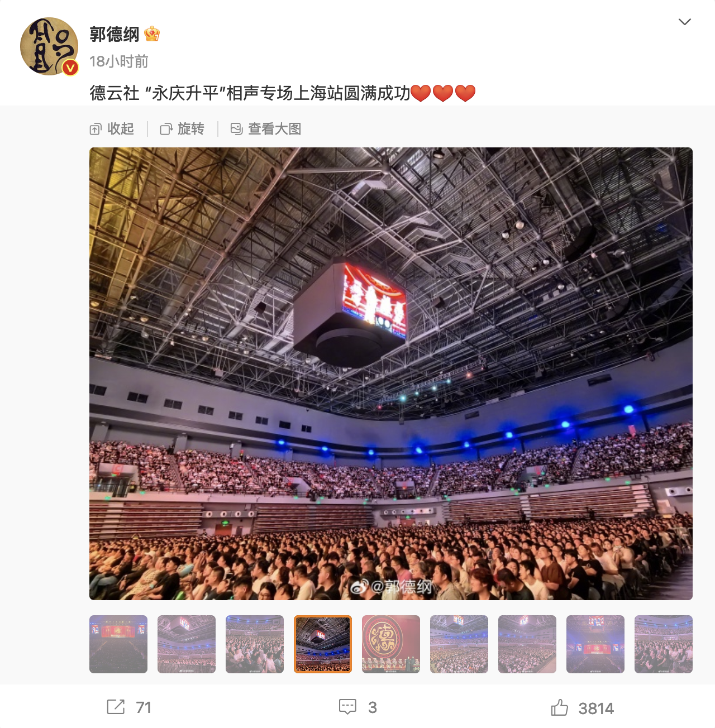
Task: Select the last thumbnail in gallery
Action: coord(664,644)
